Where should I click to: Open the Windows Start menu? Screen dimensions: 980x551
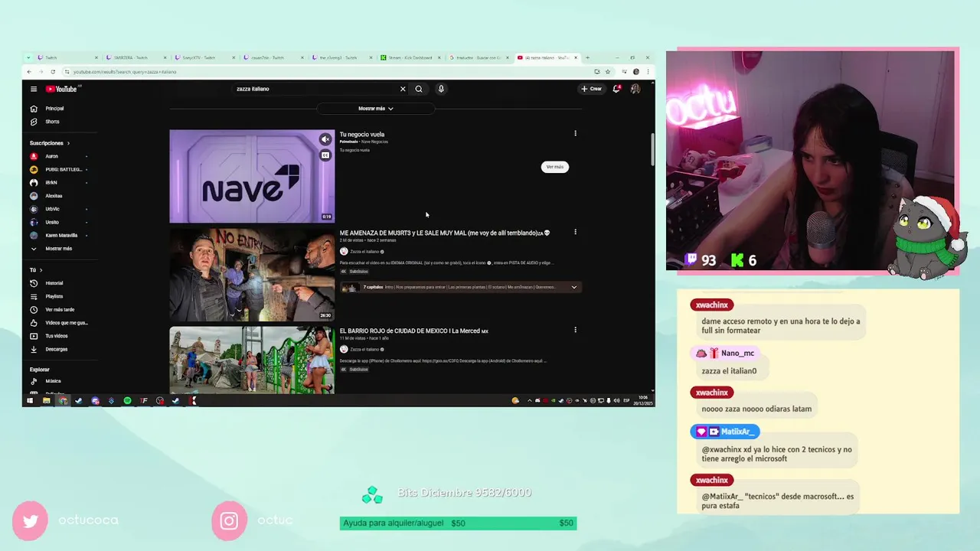30,400
